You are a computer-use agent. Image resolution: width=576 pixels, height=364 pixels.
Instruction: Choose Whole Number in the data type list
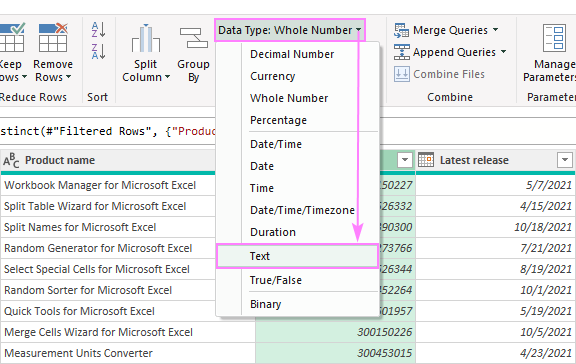pyautogui.click(x=289, y=98)
